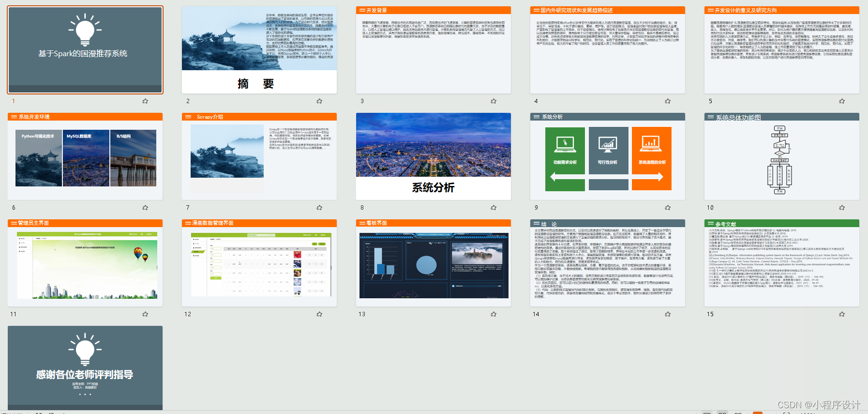Choose the 结论 slide thumbnail

tap(608, 263)
